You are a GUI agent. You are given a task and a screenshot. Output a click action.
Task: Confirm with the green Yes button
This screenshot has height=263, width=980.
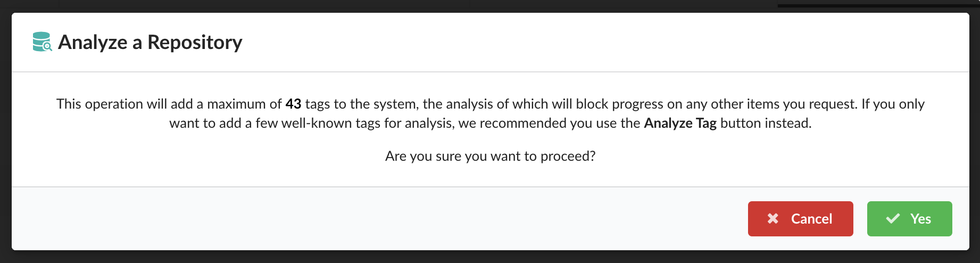coord(909,218)
